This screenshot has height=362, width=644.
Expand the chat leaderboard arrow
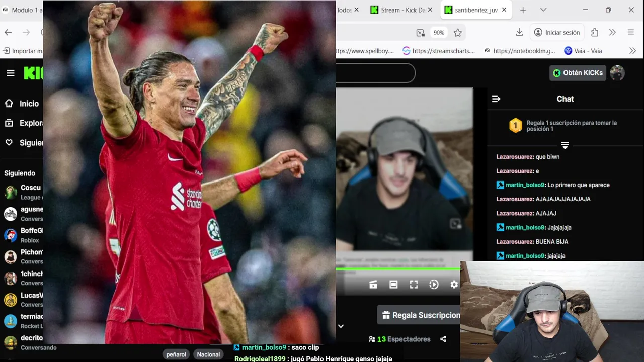point(565,145)
